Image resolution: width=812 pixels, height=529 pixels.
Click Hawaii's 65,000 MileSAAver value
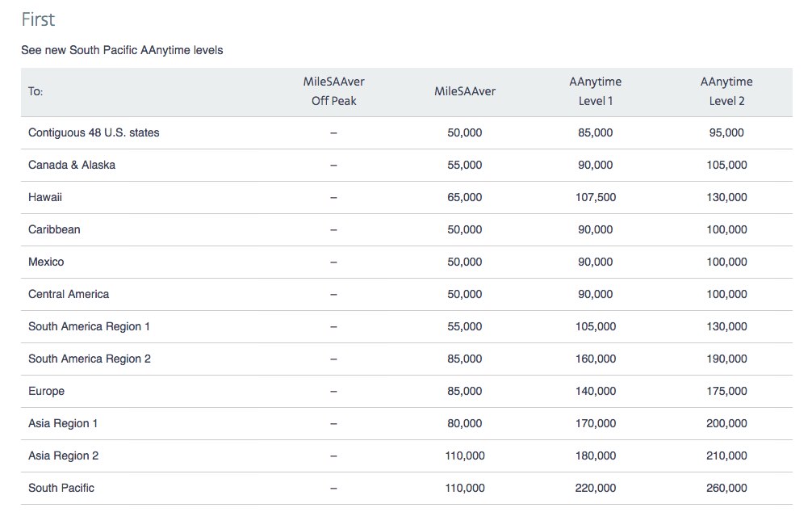tap(464, 197)
